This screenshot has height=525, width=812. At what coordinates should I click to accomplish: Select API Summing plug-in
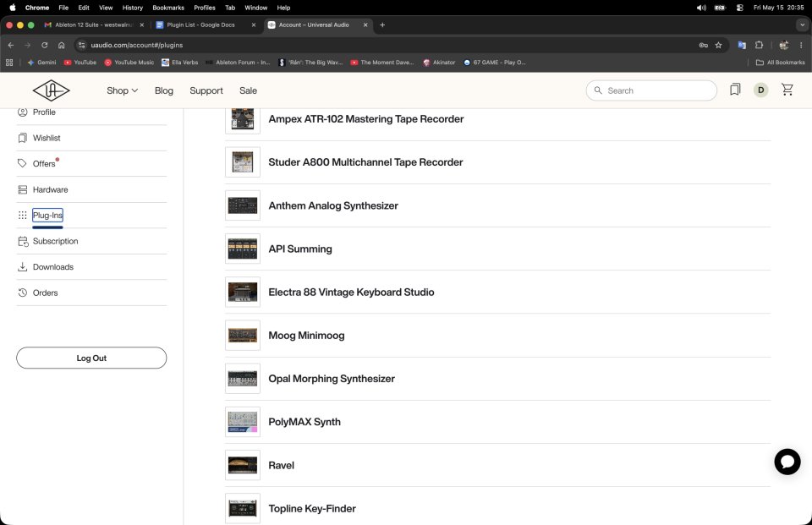tap(299, 249)
